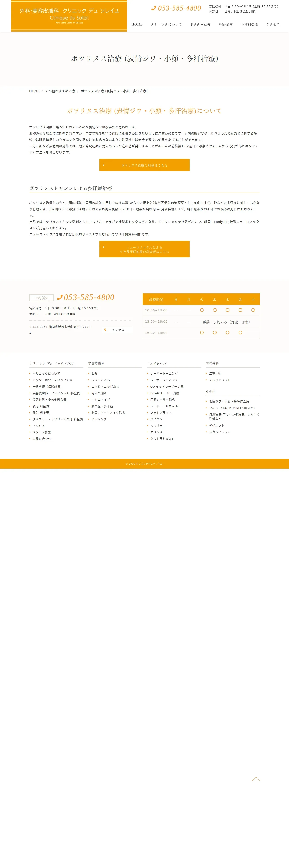Image resolution: width=289 pixels, height=868 pixels.
Task: Open アクセス in the top navigation
Action: 273,24
